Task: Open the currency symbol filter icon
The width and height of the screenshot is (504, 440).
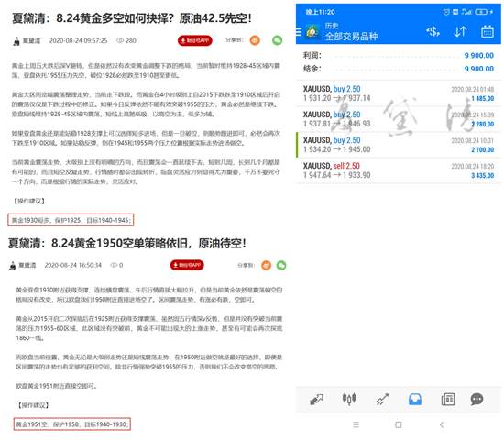Action: (433, 31)
